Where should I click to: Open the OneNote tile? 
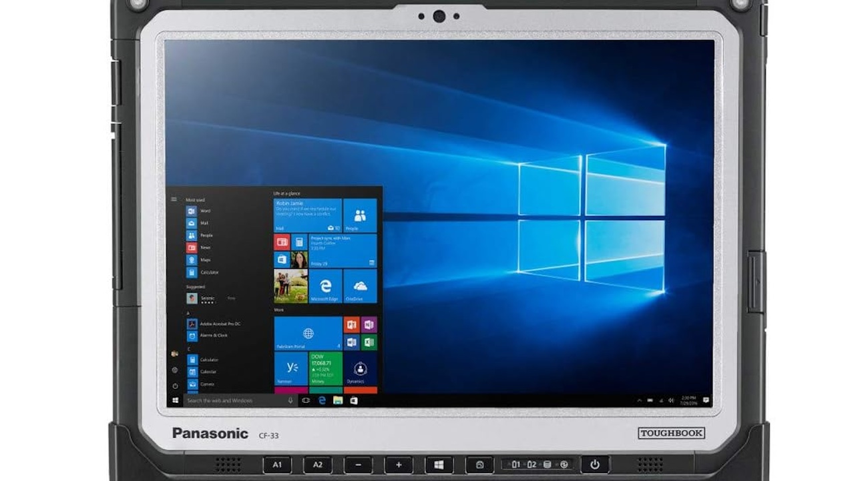[369, 325]
